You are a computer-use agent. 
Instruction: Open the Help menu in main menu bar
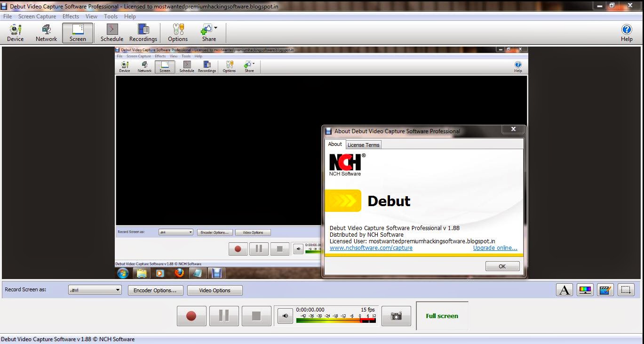click(130, 16)
